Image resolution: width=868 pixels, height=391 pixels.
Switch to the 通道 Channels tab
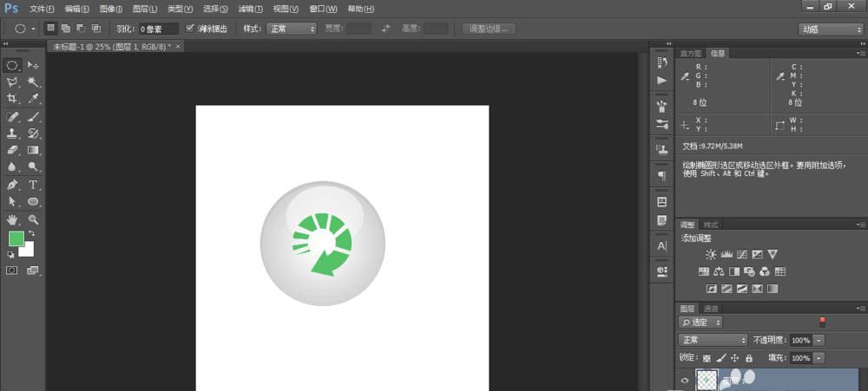coord(710,309)
